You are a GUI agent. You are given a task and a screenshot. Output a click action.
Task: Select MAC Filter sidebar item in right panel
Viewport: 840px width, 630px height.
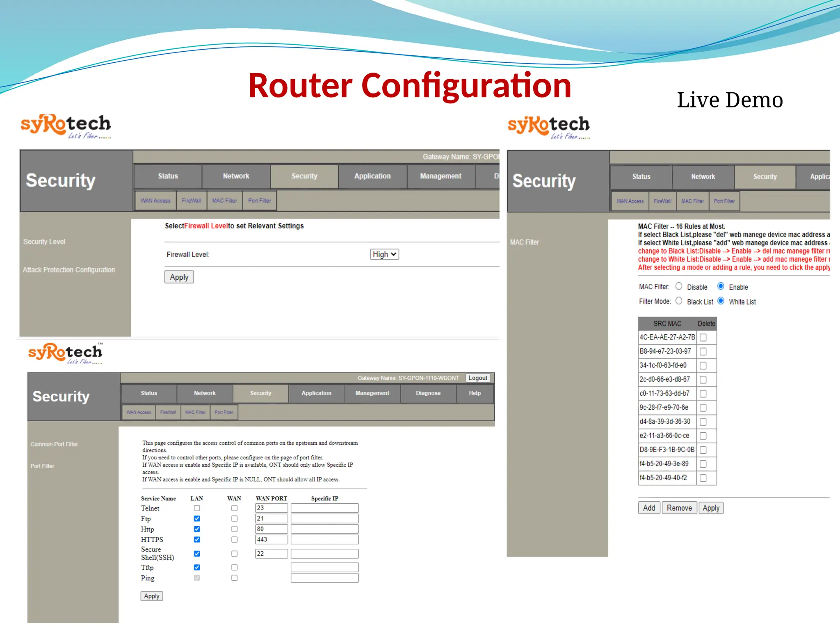coord(525,242)
